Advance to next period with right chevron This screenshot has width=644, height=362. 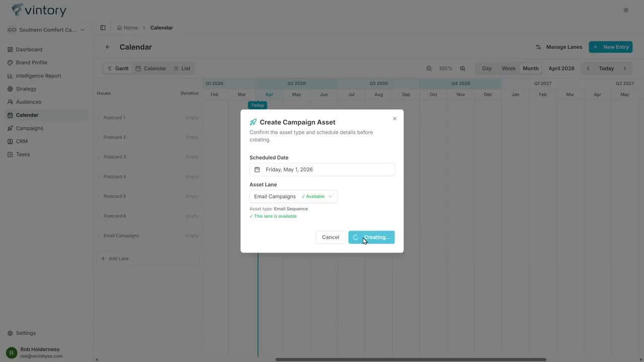pos(625,68)
